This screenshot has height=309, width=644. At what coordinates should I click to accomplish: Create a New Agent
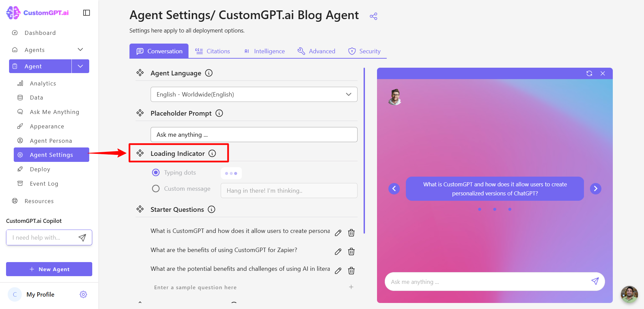tap(49, 269)
